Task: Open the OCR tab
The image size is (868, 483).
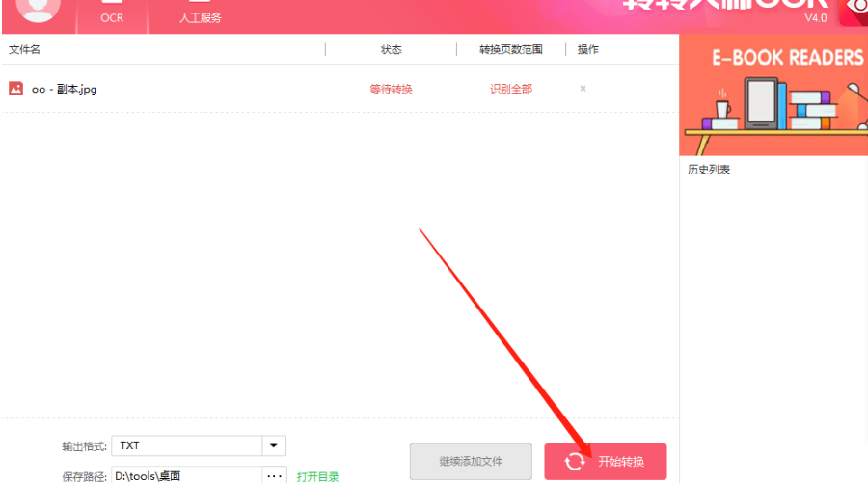Action: pos(112,16)
